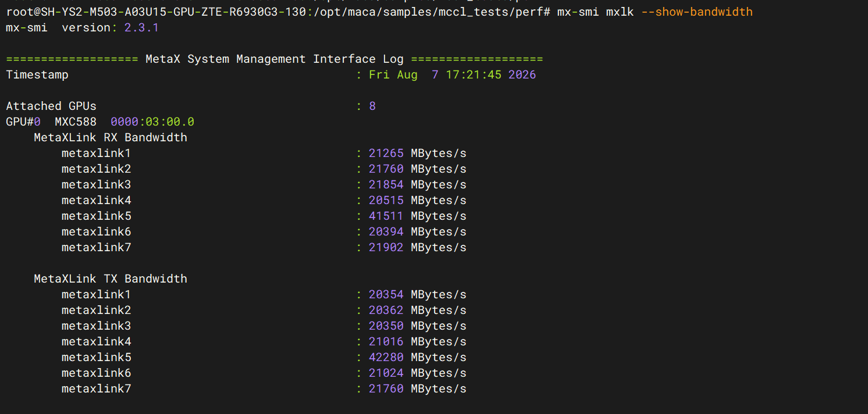Image resolution: width=868 pixels, height=414 pixels.
Task: Click RX metaxlink3 value 21854
Action: tap(386, 184)
